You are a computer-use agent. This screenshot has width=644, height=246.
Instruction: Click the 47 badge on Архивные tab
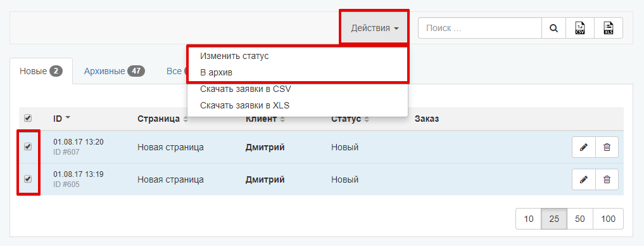tap(136, 71)
